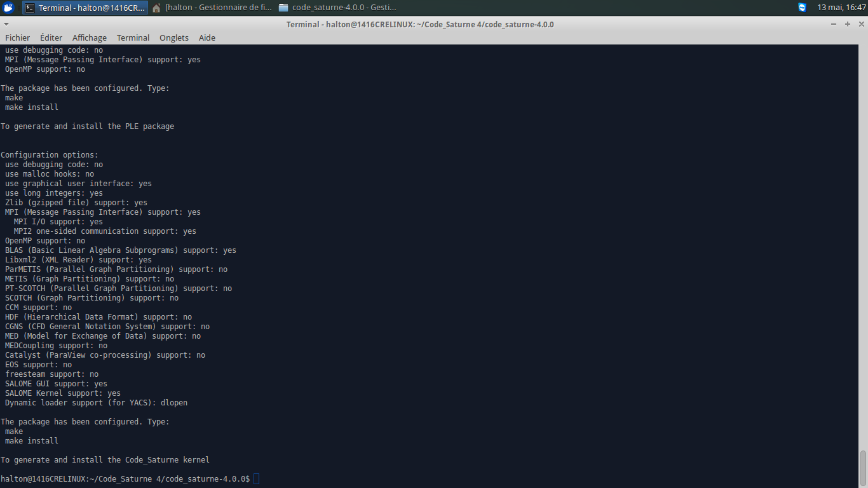
Task: Open the Onglets menu
Action: [174, 37]
